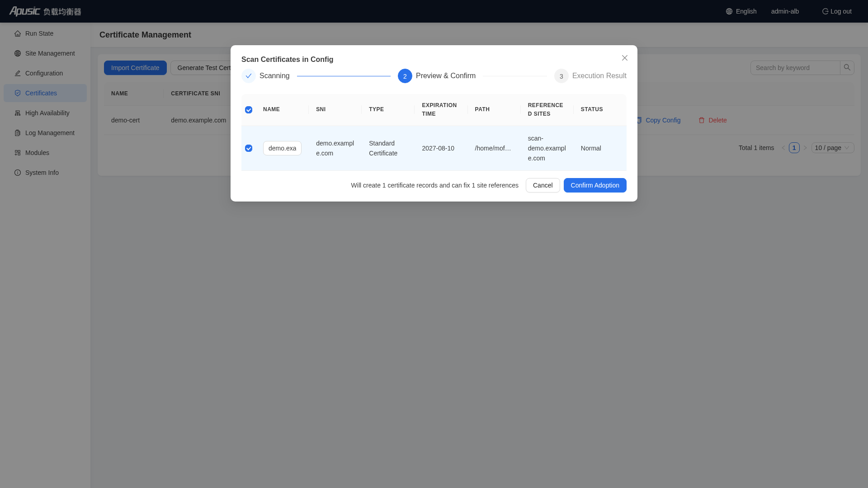Go to previous page arrow
Viewport: 868px width, 488px height.
783,148
